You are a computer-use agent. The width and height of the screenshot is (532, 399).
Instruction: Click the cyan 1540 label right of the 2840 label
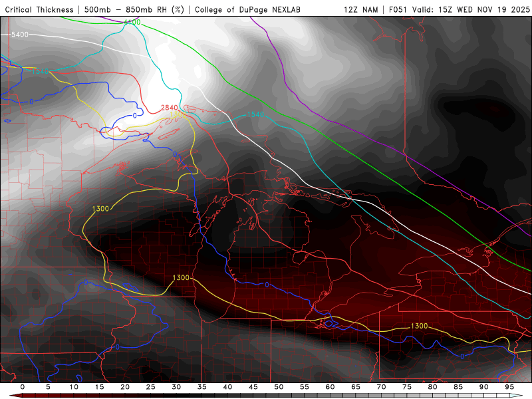[x=256, y=114]
